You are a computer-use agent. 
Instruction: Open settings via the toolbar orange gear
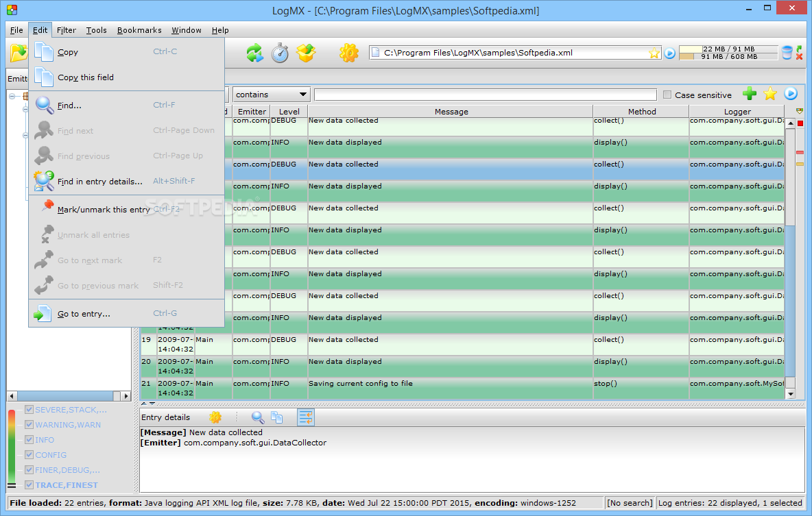tap(349, 53)
